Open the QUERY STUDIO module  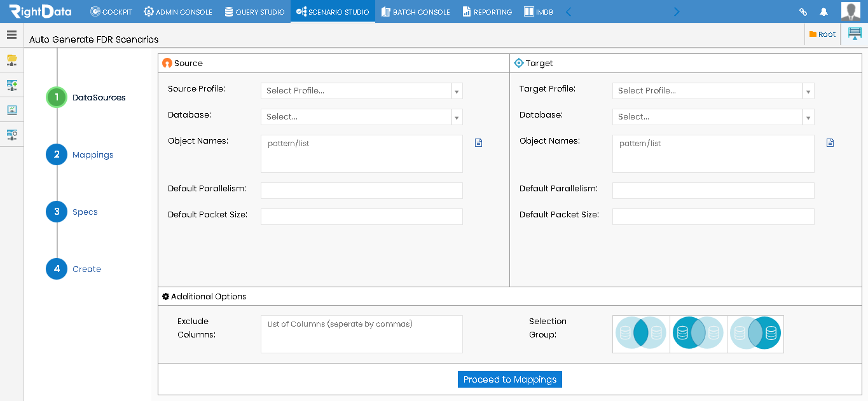[x=254, y=11]
